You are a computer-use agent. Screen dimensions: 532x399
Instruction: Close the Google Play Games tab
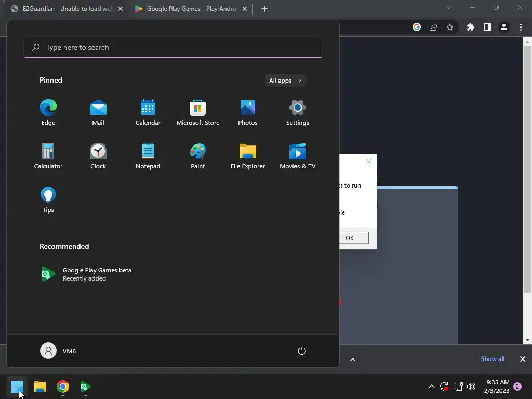(245, 9)
